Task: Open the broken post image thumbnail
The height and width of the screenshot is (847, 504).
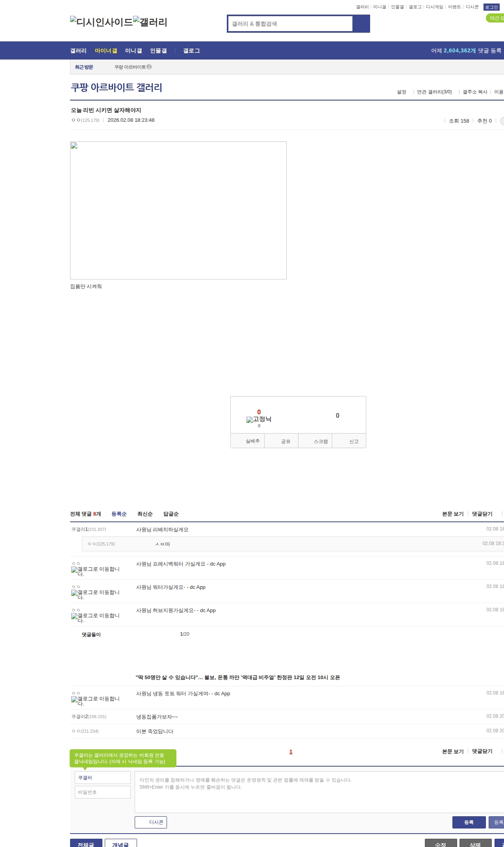Action: 178,210
